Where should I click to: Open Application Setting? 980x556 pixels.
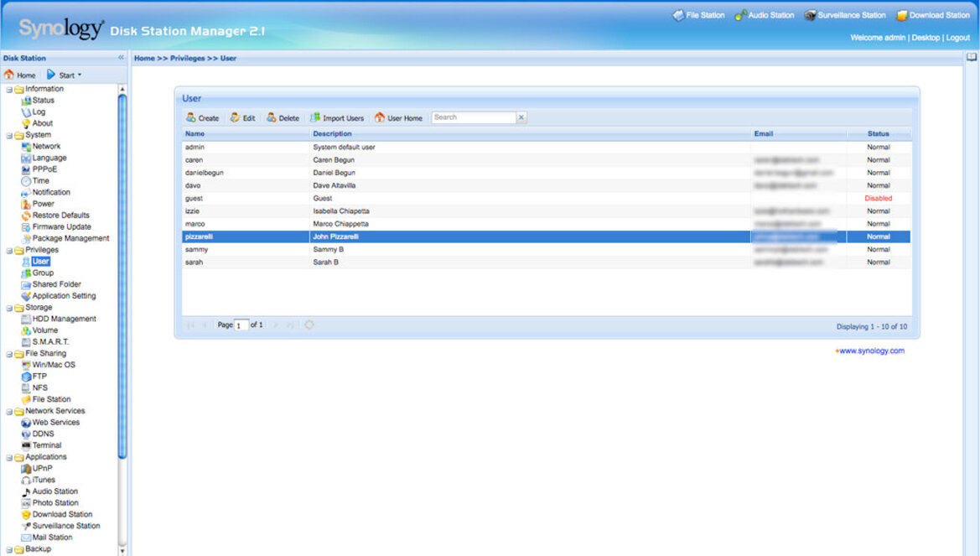[x=64, y=296]
